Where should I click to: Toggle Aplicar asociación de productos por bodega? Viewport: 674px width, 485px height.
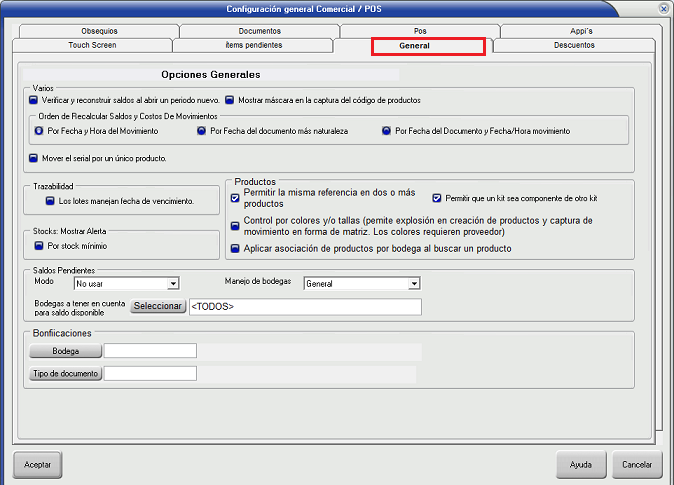[x=235, y=249]
